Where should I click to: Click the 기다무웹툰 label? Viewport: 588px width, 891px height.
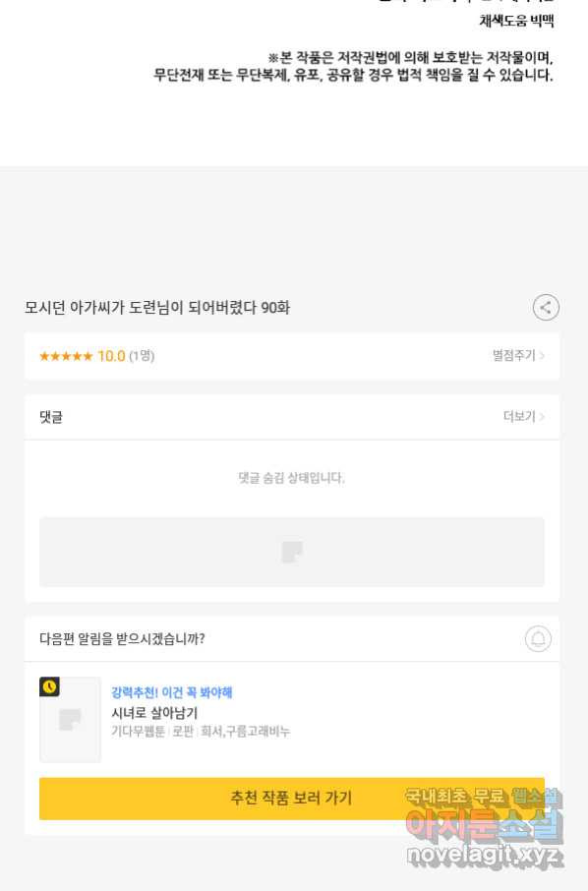point(138,732)
